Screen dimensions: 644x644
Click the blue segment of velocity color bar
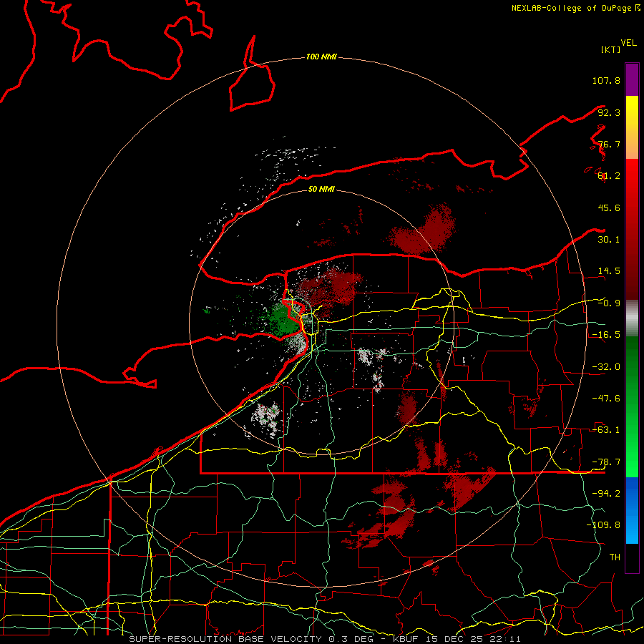(632, 510)
